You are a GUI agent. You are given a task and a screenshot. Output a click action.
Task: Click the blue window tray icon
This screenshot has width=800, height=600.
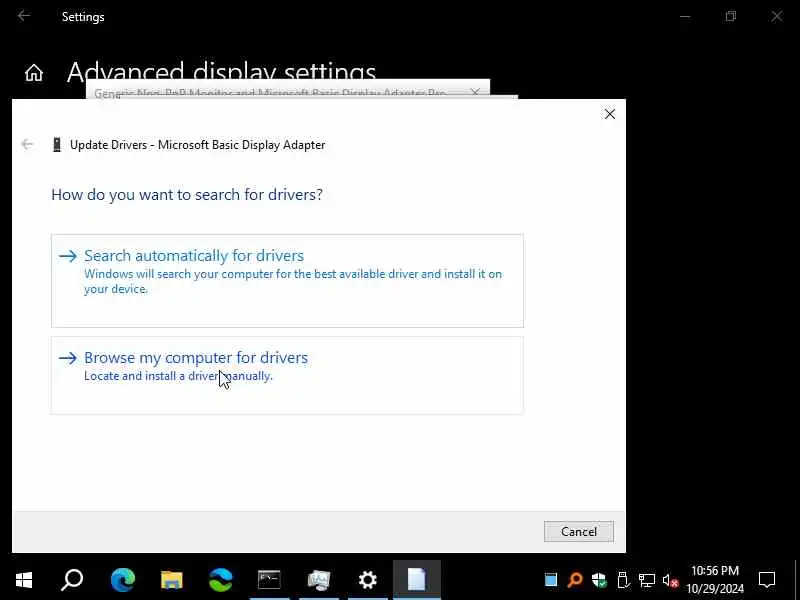pos(551,580)
